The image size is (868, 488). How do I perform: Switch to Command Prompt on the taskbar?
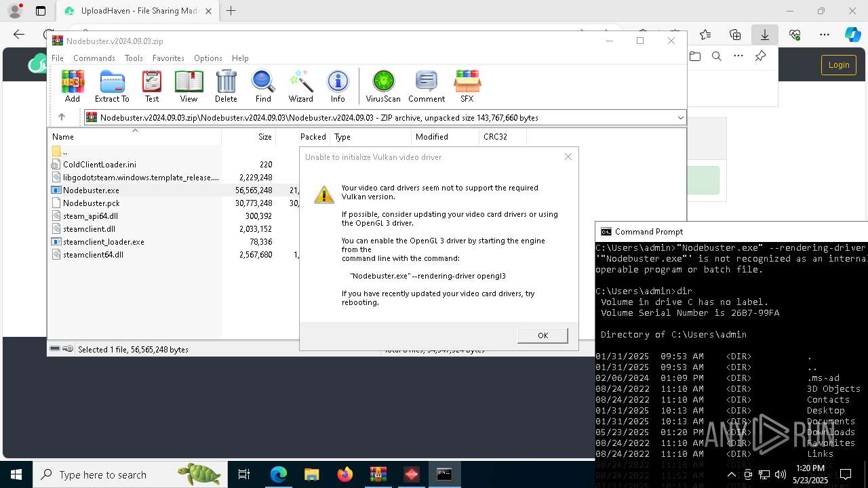click(444, 474)
